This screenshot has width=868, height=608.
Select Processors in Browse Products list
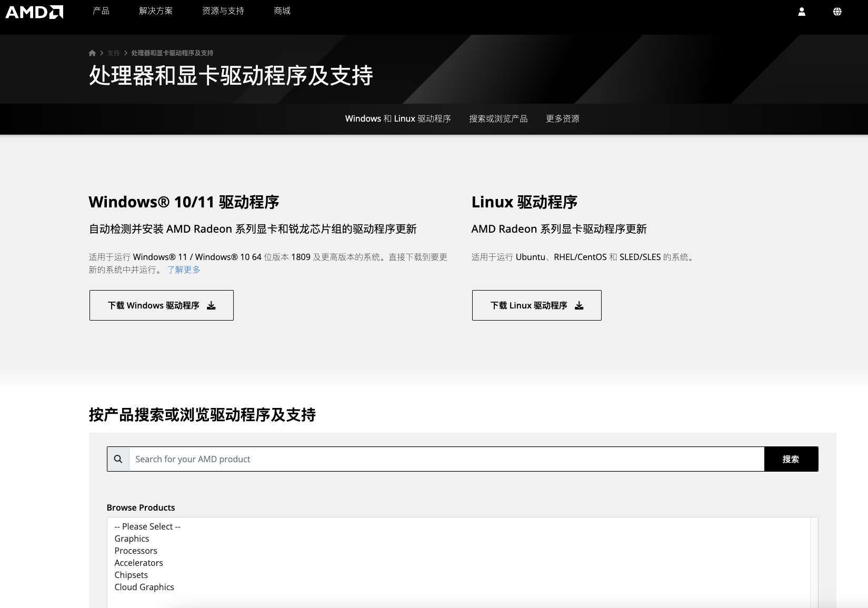point(136,551)
